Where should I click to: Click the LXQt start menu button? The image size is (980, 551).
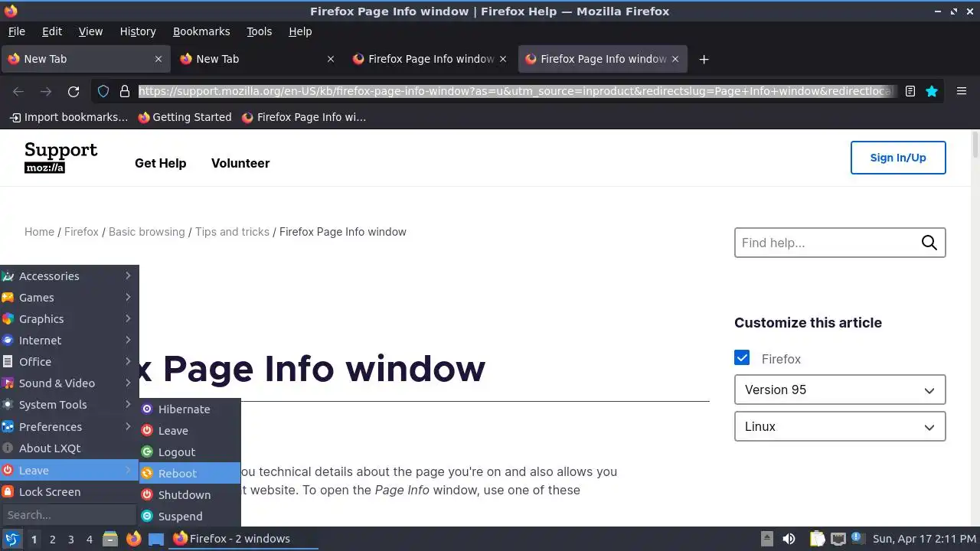[x=11, y=539]
